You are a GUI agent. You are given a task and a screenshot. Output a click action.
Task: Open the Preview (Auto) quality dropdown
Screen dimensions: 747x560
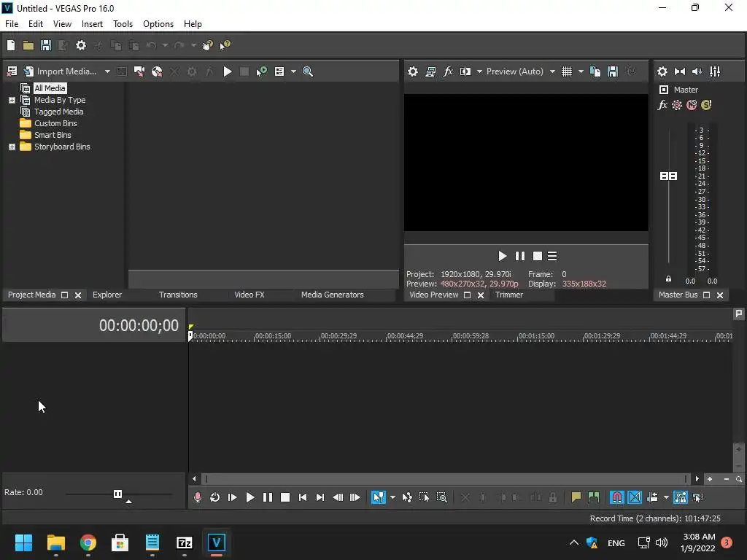[521, 71]
